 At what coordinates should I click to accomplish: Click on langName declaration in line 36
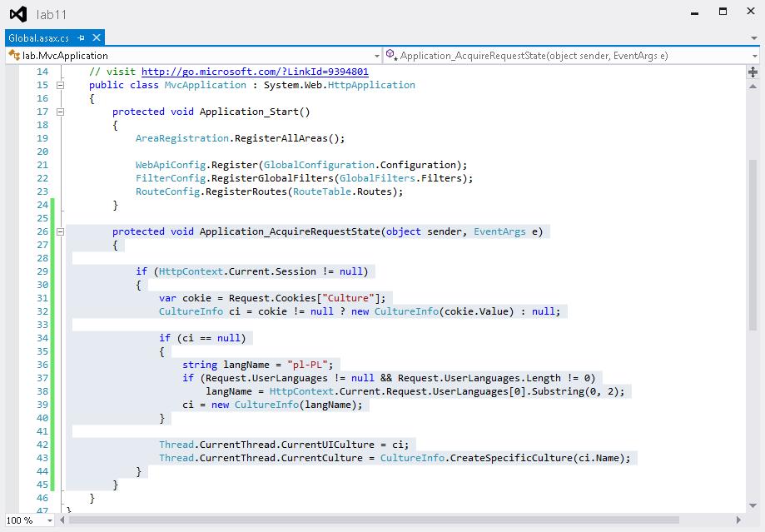coord(246,365)
